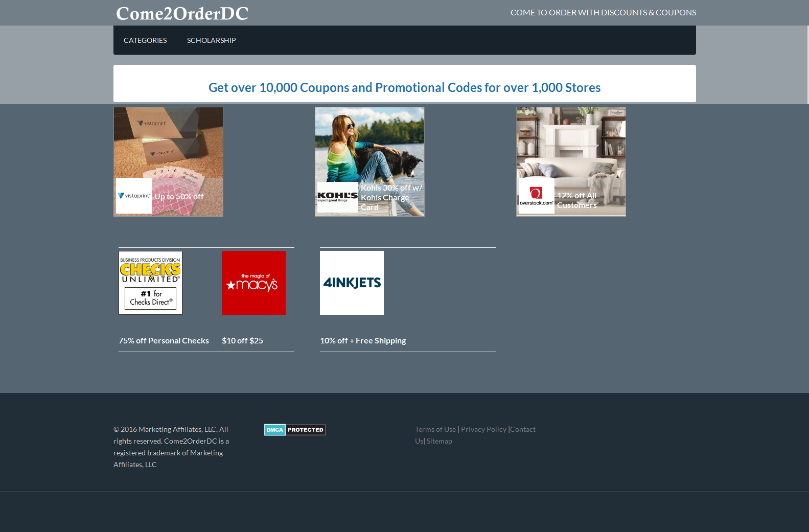809x532 pixels.
Task: Open the 10% off + Free Shipping coupon
Action: coord(363,341)
